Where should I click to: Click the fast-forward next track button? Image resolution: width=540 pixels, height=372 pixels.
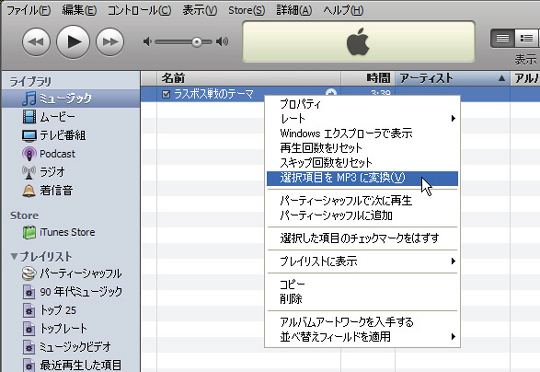110,42
